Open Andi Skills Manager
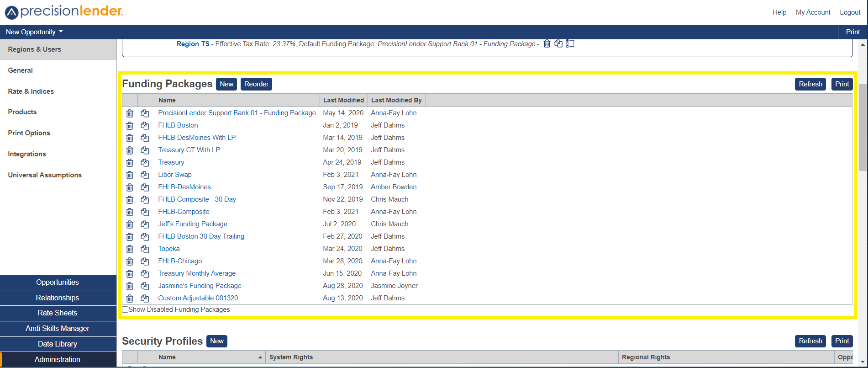The width and height of the screenshot is (868, 368). 58,329
